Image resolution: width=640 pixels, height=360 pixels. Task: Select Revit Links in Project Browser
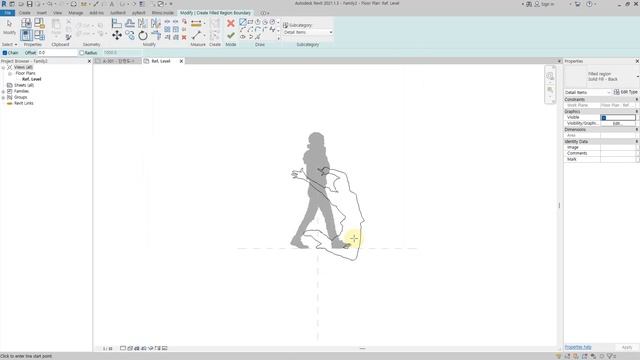[24, 103]
